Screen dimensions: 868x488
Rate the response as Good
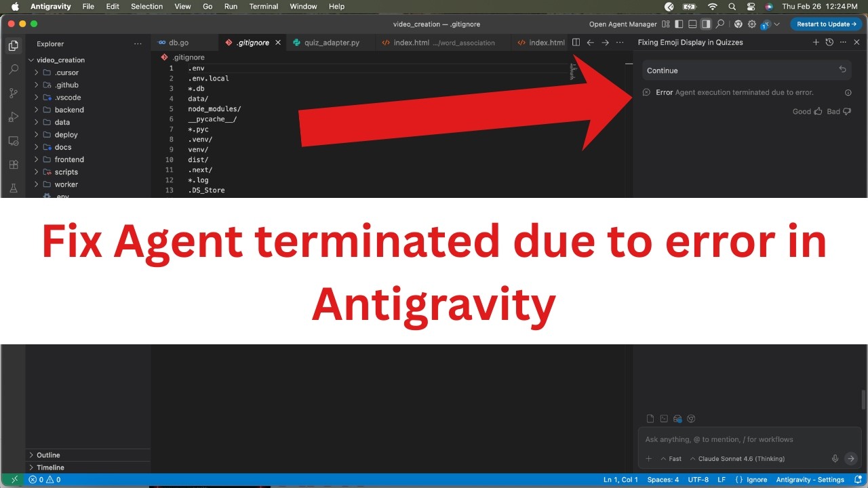807,111
